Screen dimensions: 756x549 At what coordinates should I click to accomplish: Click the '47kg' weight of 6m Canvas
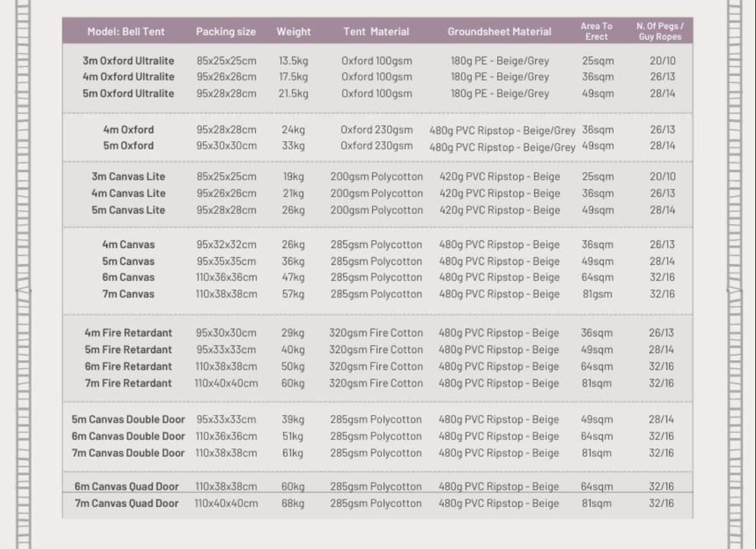293,278
